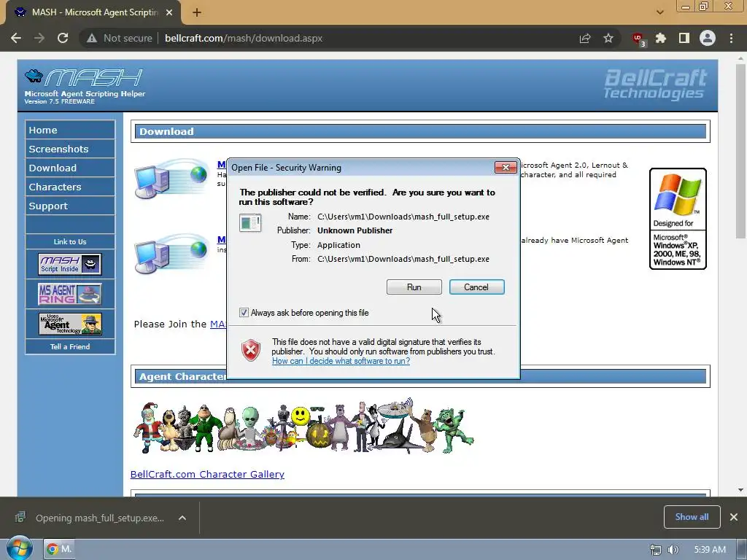Click the MS Agent Ring banner
747x560 pixels.
point(70,294)
